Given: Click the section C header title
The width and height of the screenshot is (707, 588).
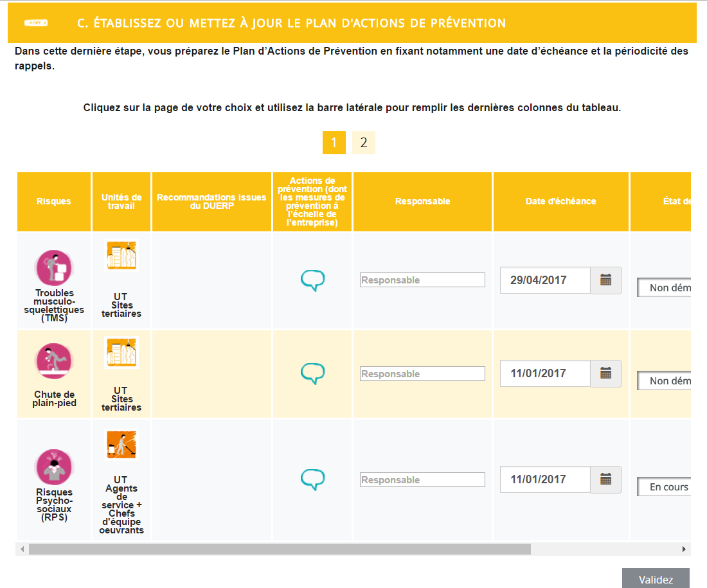Looking at the screenshot, I should pos(291,23).
